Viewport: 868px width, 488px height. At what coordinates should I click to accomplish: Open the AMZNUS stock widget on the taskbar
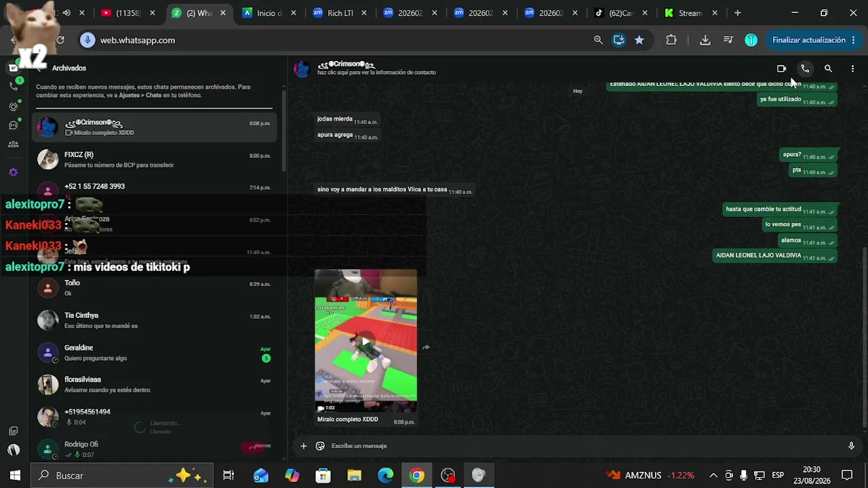tap(650, 475)
